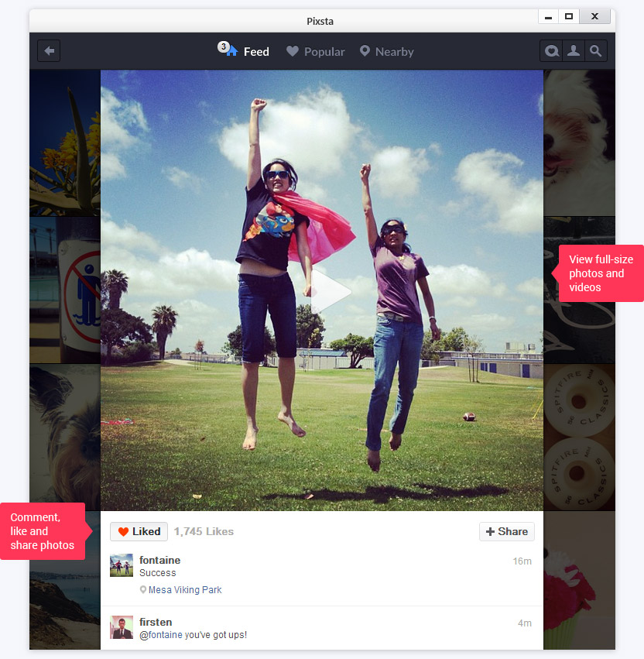
Task: Click the Share button
Action: click(507, 531)
